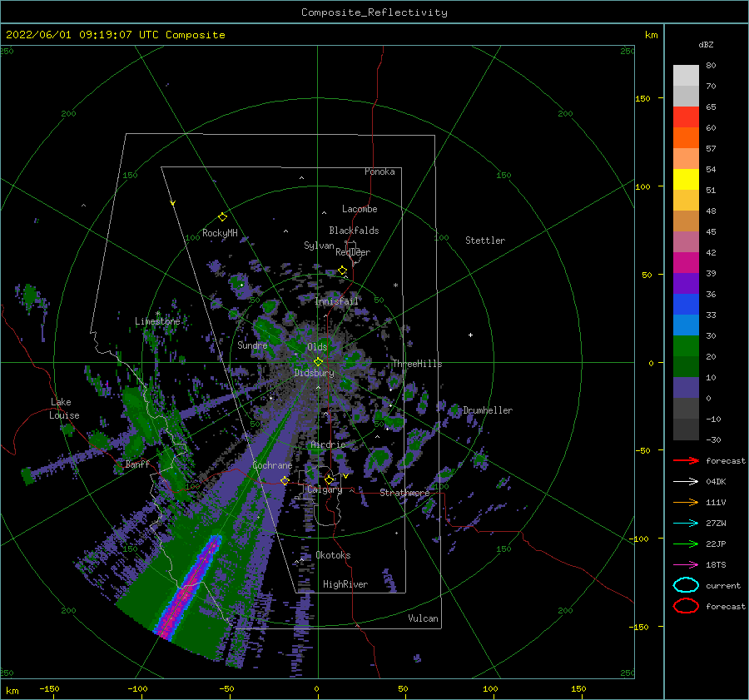
Task: Click the Limestone label
Action: click(x=157, y=321)
